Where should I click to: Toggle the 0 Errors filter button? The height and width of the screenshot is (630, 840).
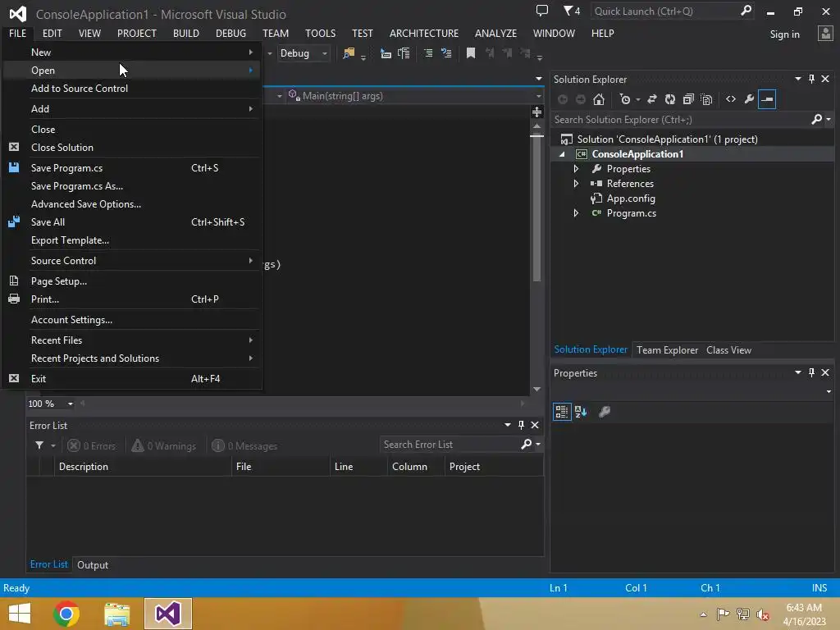(92, 445)
